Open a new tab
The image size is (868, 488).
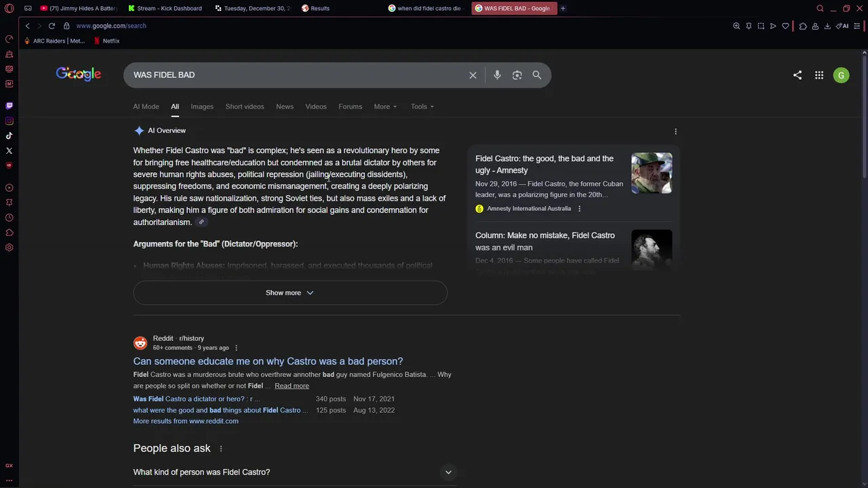pos(563,8)
